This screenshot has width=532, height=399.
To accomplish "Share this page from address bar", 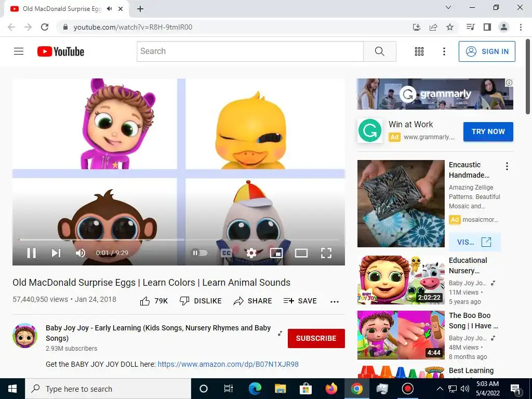I will [x=433, y=27].
